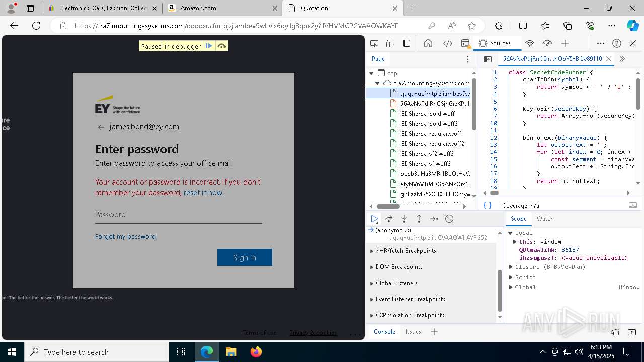Image resolution: width=644 pixels, height=362 pixels.
Task: Open the Elements panel code icon
Action: coord(448,43)
